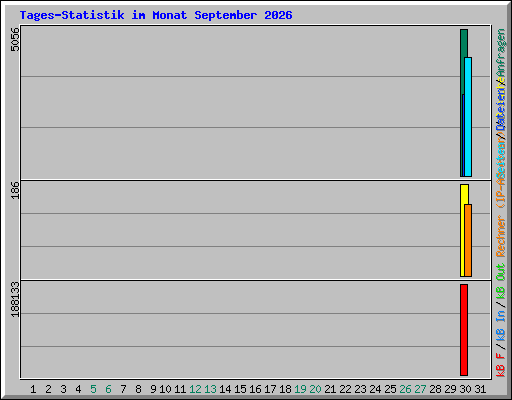Click day 29 on the x-axis
The image size is (512, 400).
(450, 389)
